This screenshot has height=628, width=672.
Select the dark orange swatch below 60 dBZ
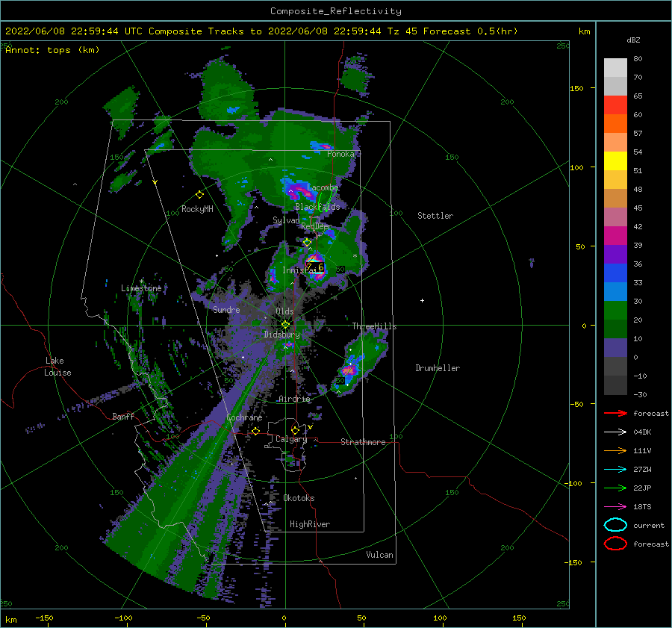(x=615, y=124)
